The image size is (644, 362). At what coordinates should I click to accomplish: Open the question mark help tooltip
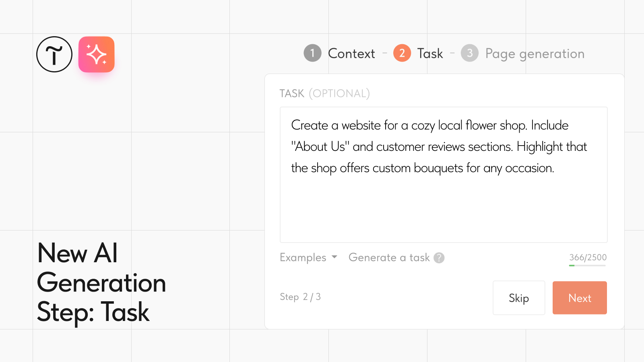(x=439, y=257)
